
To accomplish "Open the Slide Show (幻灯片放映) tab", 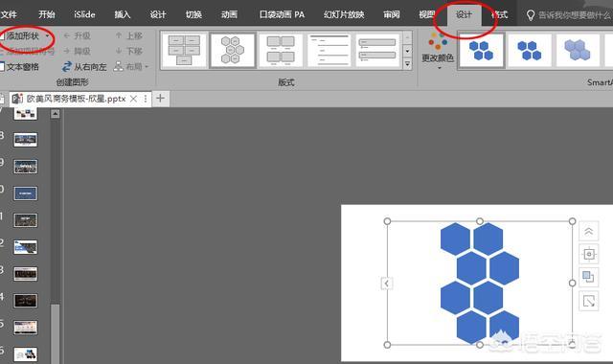I will (x=344, y=14).
